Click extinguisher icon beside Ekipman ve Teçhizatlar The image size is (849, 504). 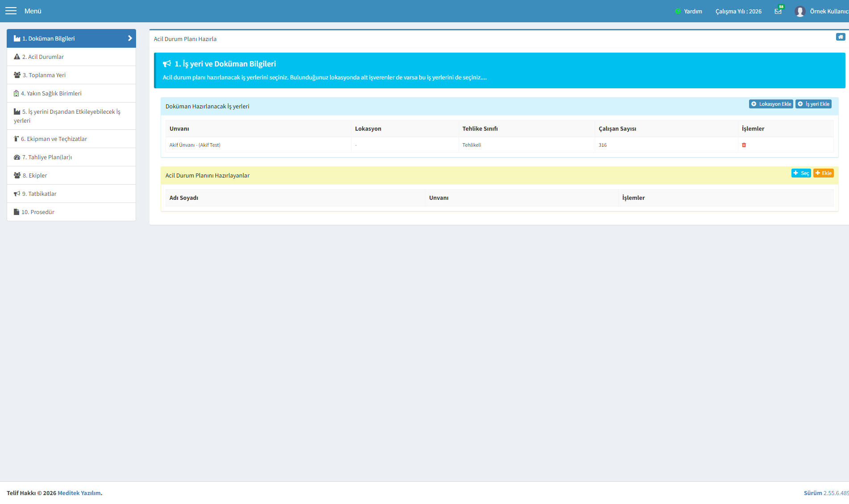coord(16,139)
